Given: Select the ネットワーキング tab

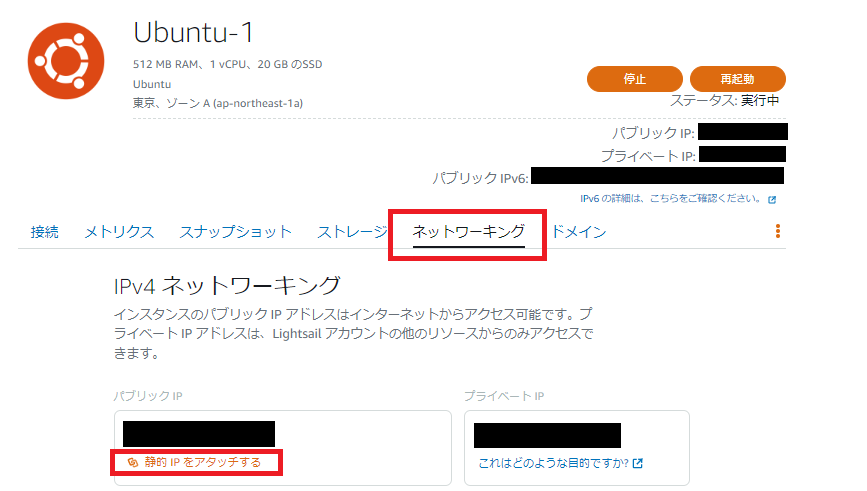Looking at the screenshot, I should coord(468,232).
